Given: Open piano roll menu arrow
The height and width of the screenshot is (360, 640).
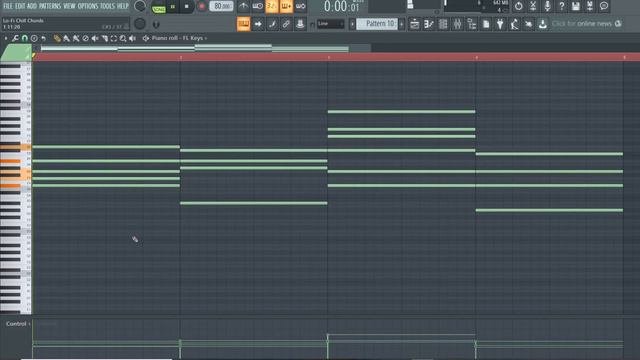Looking at the screenshot, I should pos(6,38).
